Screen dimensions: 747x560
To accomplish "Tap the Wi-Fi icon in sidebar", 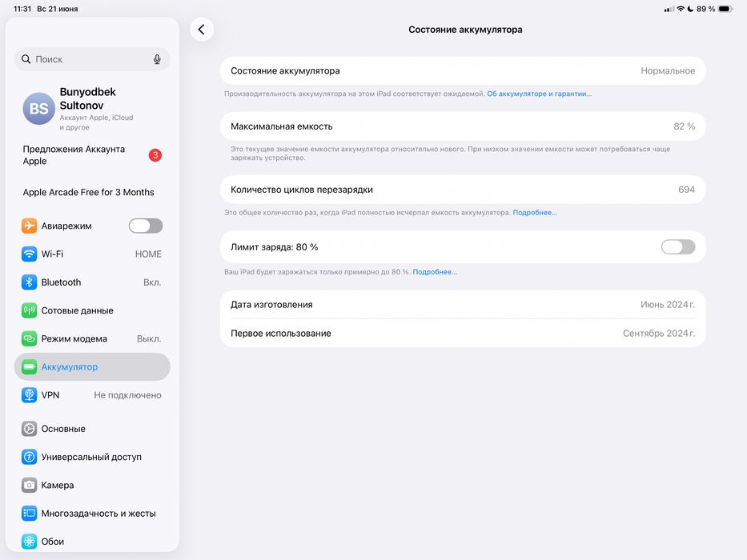I will 29,254.
